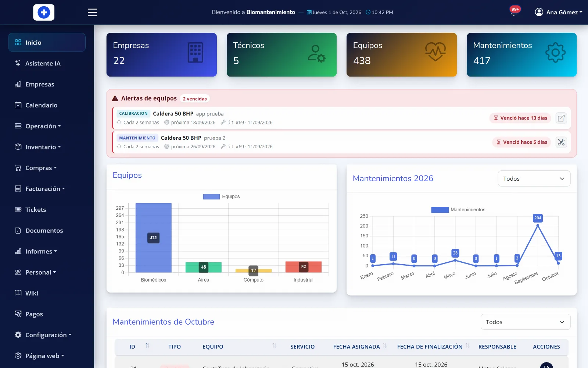Expand the Inventario submenu
Viewport: 588px width, 368px height.
(47, 147)
